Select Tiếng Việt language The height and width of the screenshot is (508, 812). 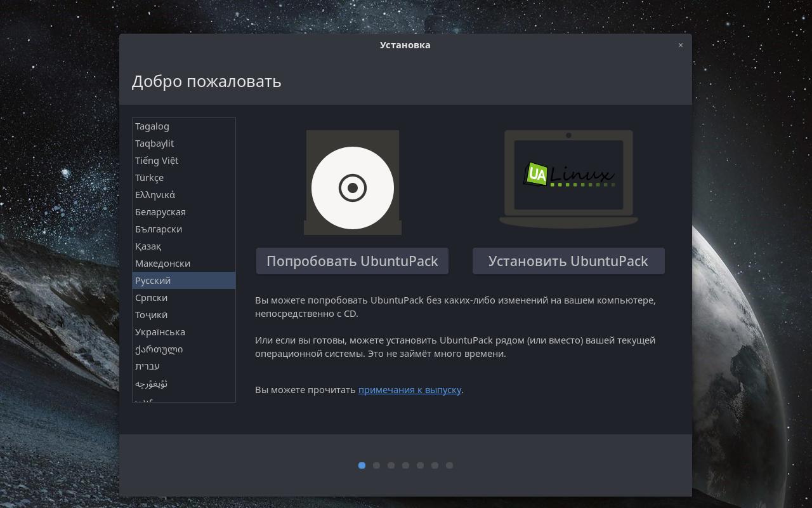point(184,161)
